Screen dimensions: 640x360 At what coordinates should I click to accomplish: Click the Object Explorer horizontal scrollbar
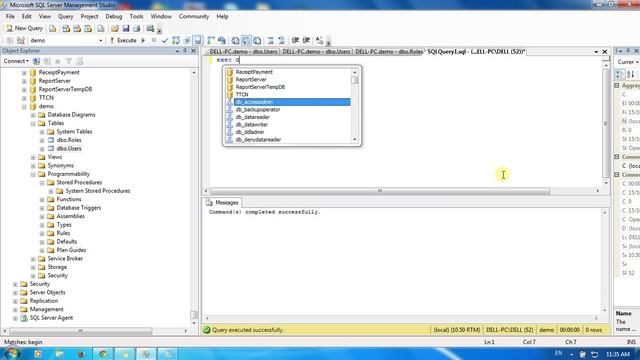(81, 331)
